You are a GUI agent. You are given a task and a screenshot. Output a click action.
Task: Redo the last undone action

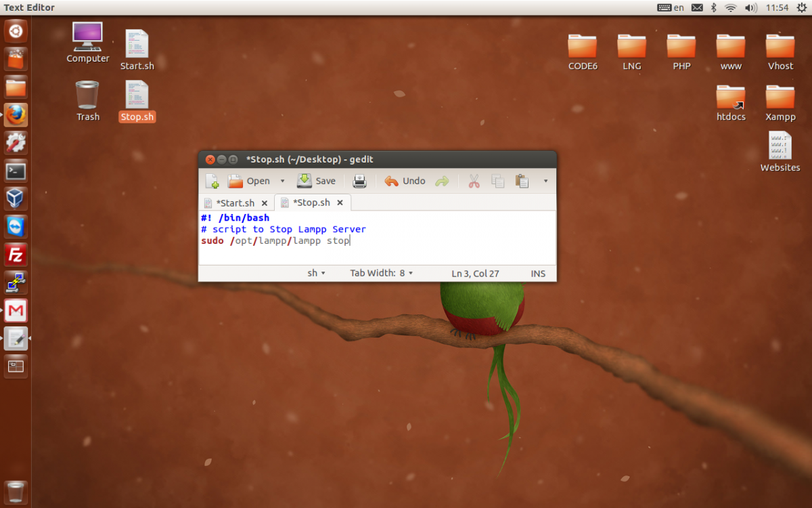pyautogui.click(x=442, y=181)
